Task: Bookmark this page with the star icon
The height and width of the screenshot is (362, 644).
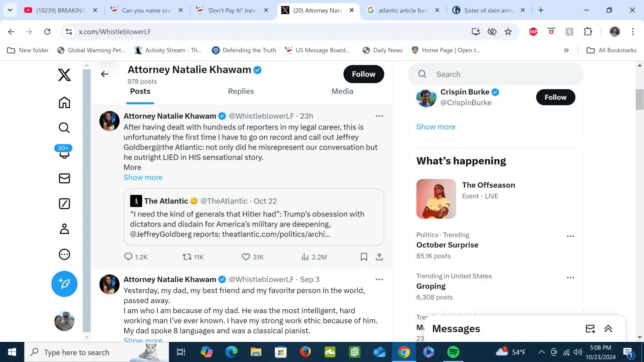Action: 508,32
